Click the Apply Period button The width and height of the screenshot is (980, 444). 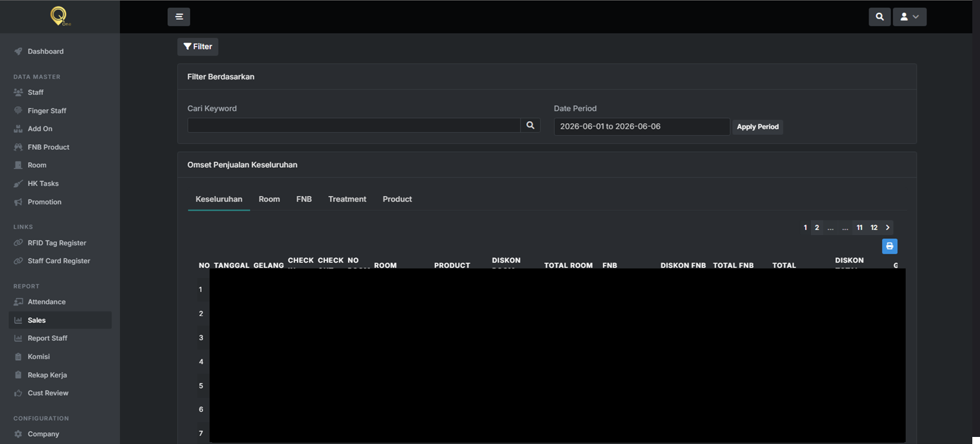pyautogui.click(x=758, y=127)
